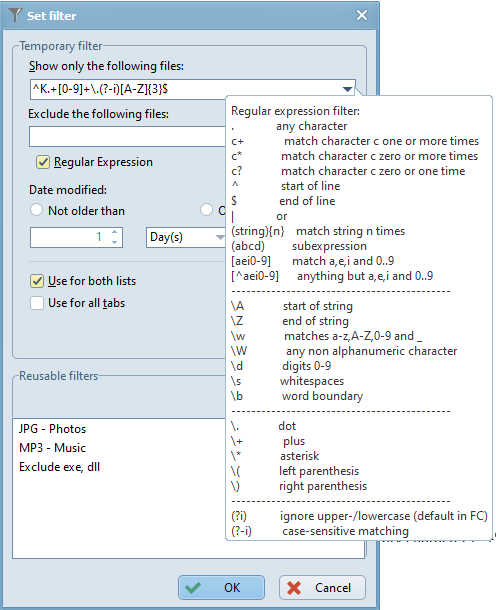Toggle the Regular Expression checkbox
The image size is (496, 610).
(x=43, y=162)
